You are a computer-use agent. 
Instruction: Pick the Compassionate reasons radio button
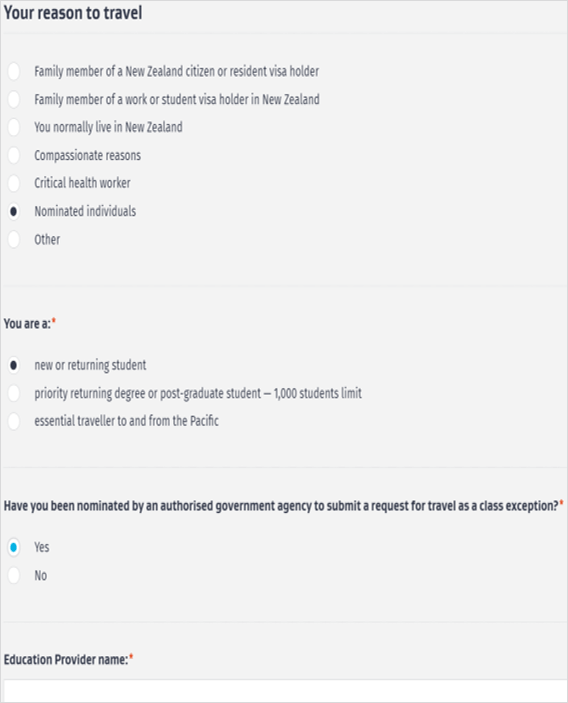[x=13, y=155]
